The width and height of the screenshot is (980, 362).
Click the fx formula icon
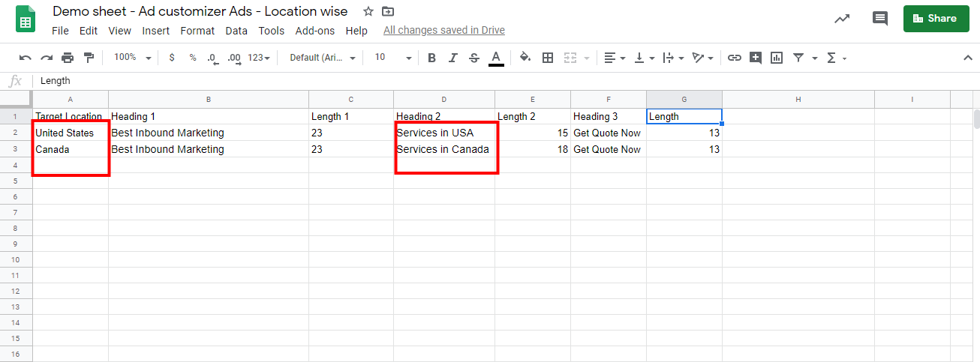(x=14, y=81)
